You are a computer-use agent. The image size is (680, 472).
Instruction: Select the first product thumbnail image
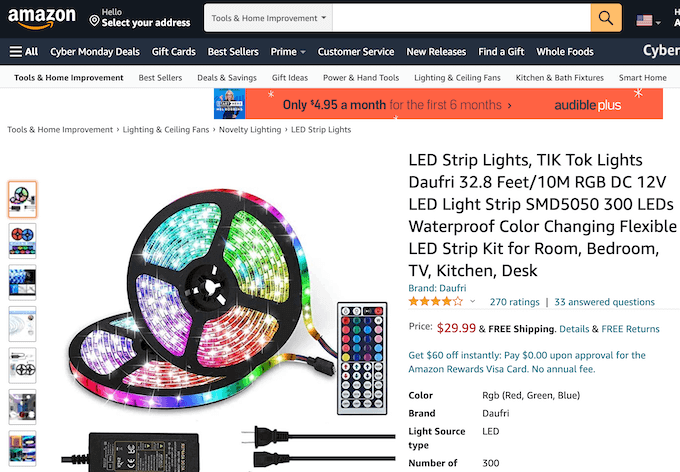22,199
